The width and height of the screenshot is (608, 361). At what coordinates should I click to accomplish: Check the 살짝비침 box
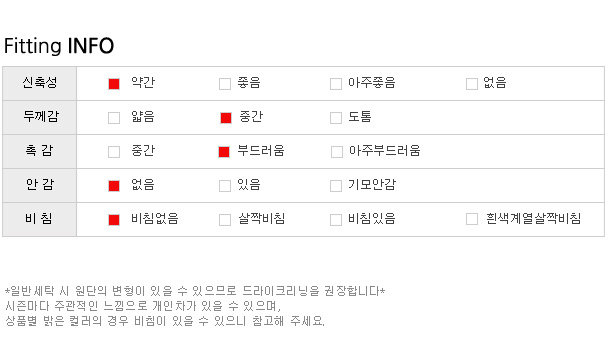[225, 220]
